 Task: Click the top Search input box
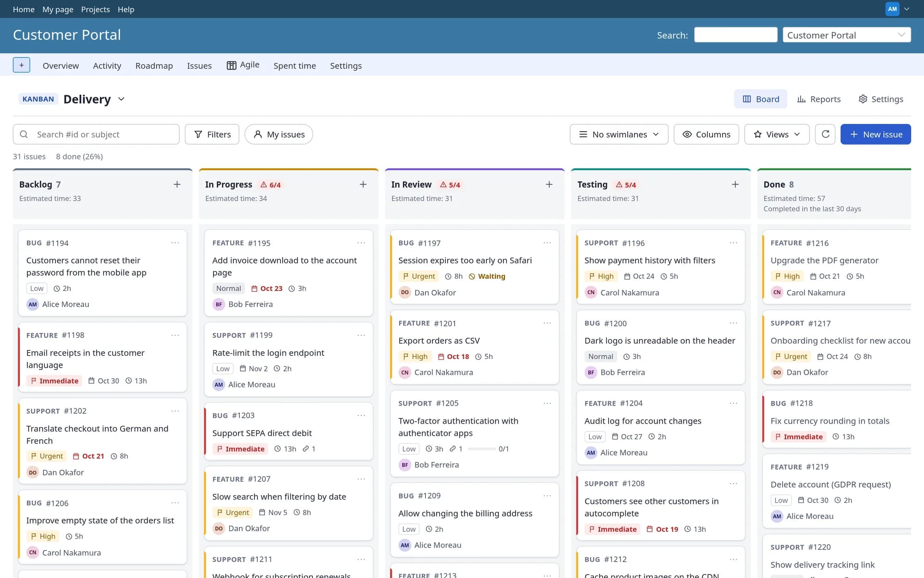(x=736, y=35)
